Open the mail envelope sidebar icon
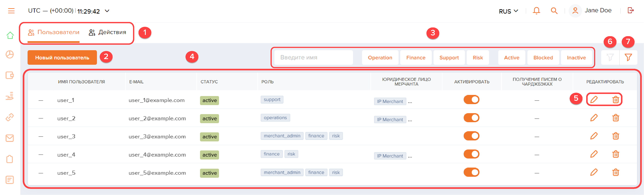 [x=10, y=138]
